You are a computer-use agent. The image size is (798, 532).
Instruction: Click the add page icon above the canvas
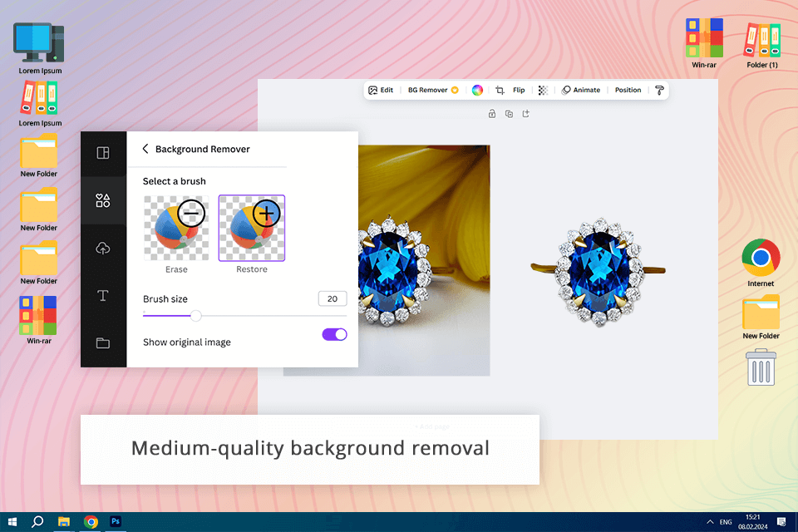(525, 114)
